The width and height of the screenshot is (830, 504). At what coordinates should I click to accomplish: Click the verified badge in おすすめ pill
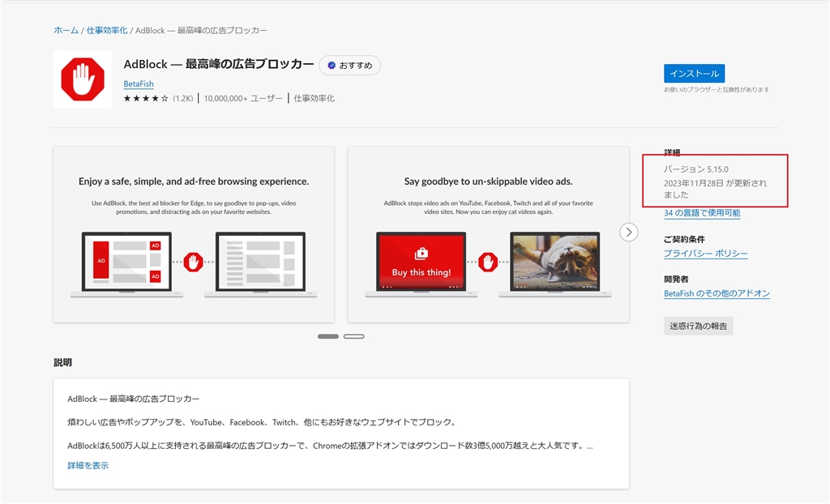pyautogui.click(x=332, y=65)
